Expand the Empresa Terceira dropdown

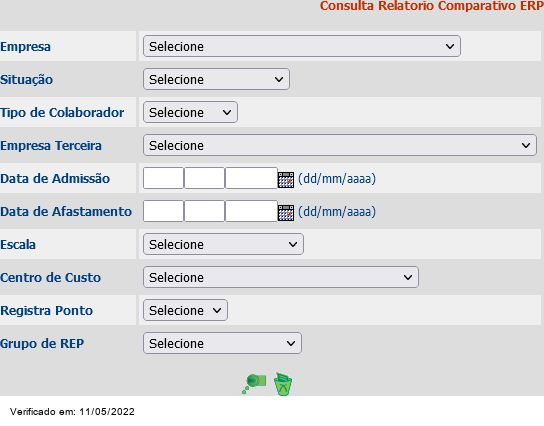[x=340, y=145]
